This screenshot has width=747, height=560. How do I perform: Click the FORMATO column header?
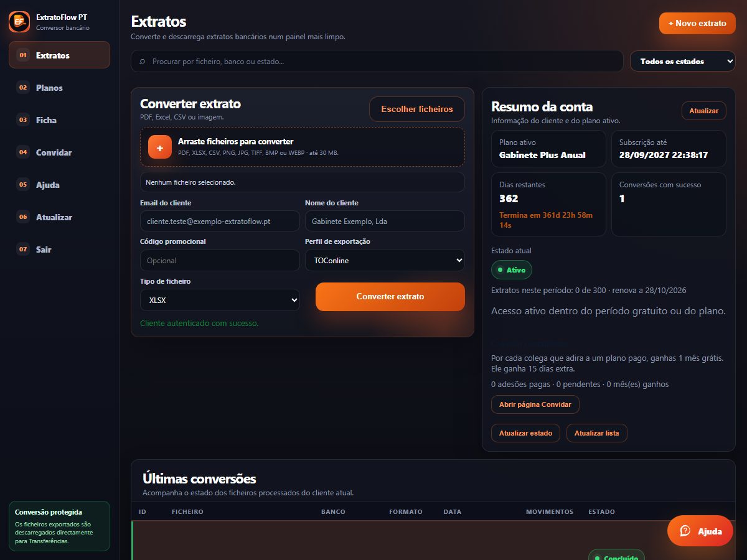(406, 511)
